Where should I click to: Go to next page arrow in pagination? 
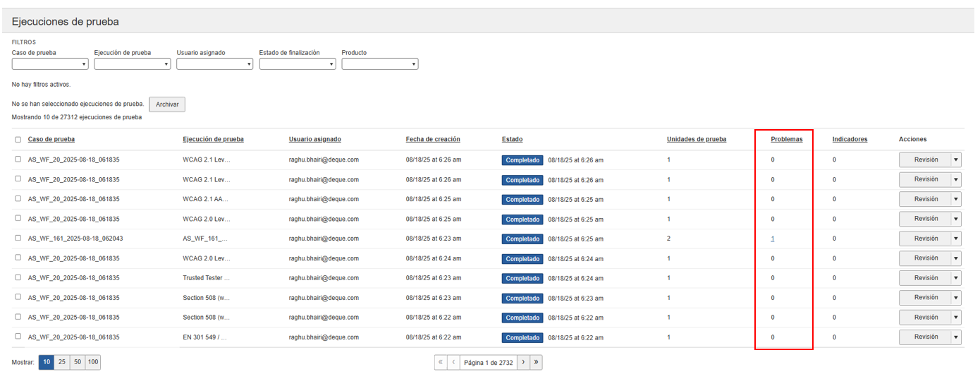(x=523, y=362)
